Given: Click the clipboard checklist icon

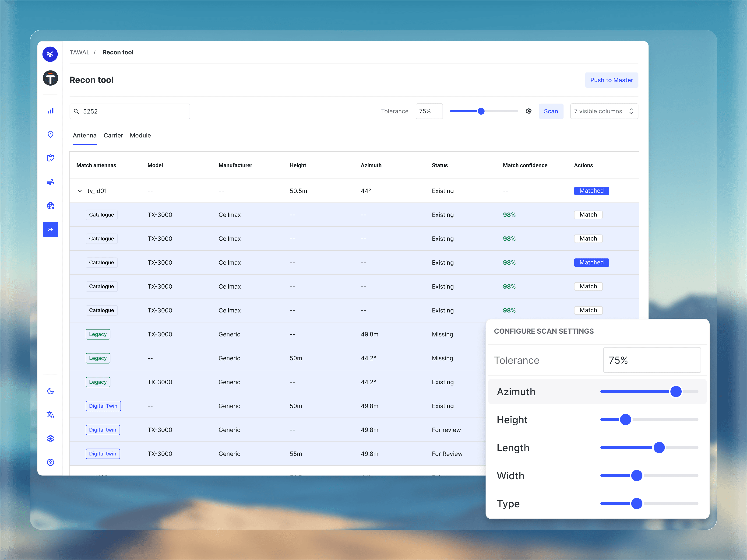Looking at the screenshot, I should (x=50, y=158).
